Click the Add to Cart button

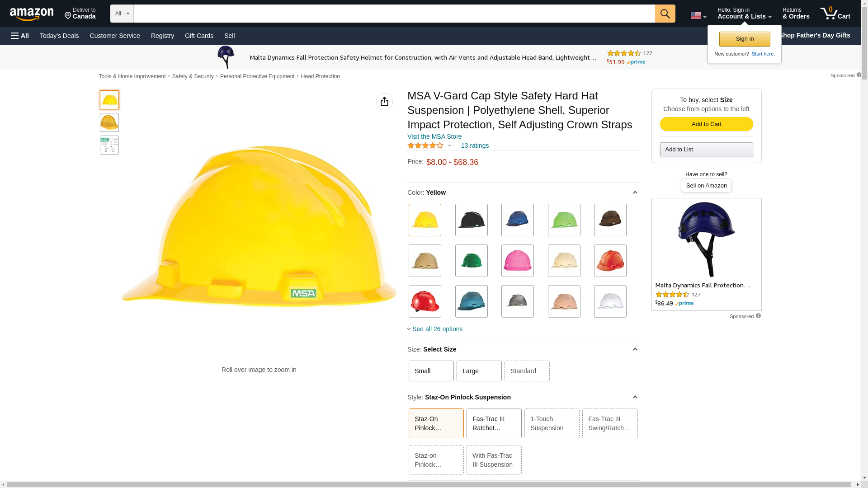click(x=706, y=124)
